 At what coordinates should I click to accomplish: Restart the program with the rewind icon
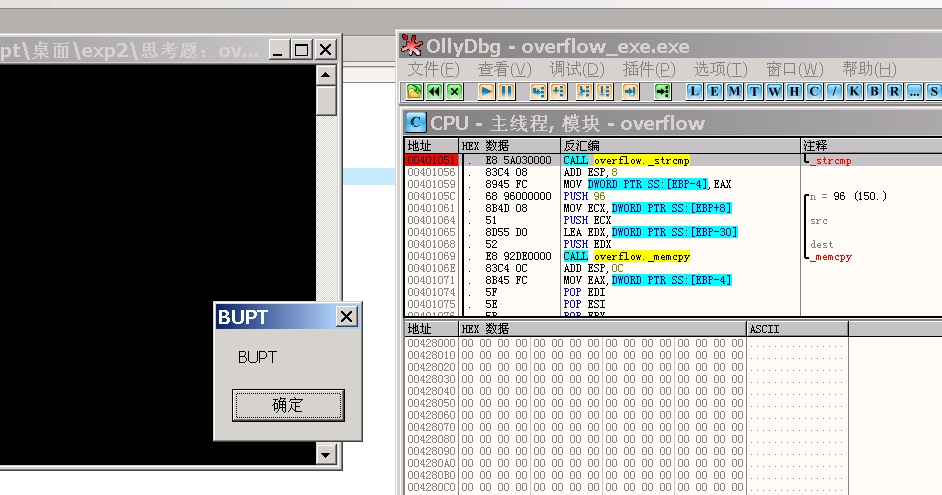pos(434,91)
